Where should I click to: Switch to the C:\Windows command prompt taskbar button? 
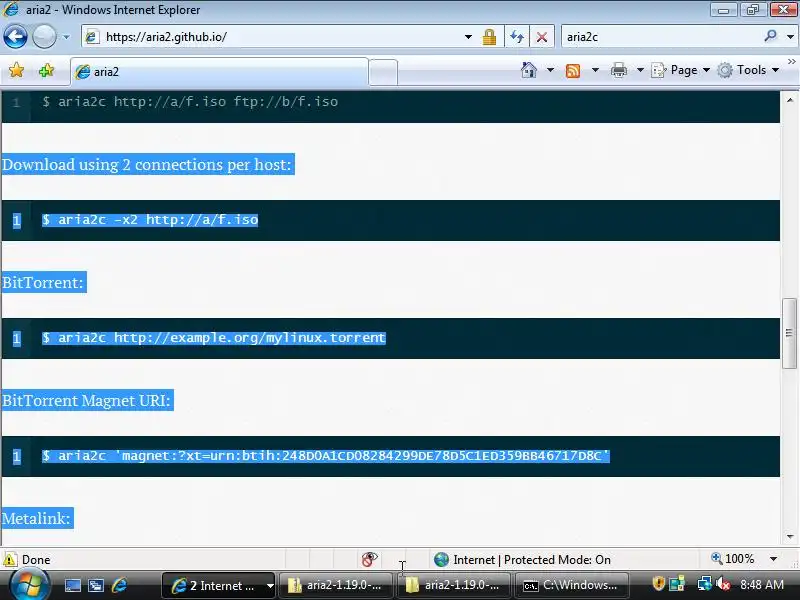pyautogui.click(x=572, y=586)
